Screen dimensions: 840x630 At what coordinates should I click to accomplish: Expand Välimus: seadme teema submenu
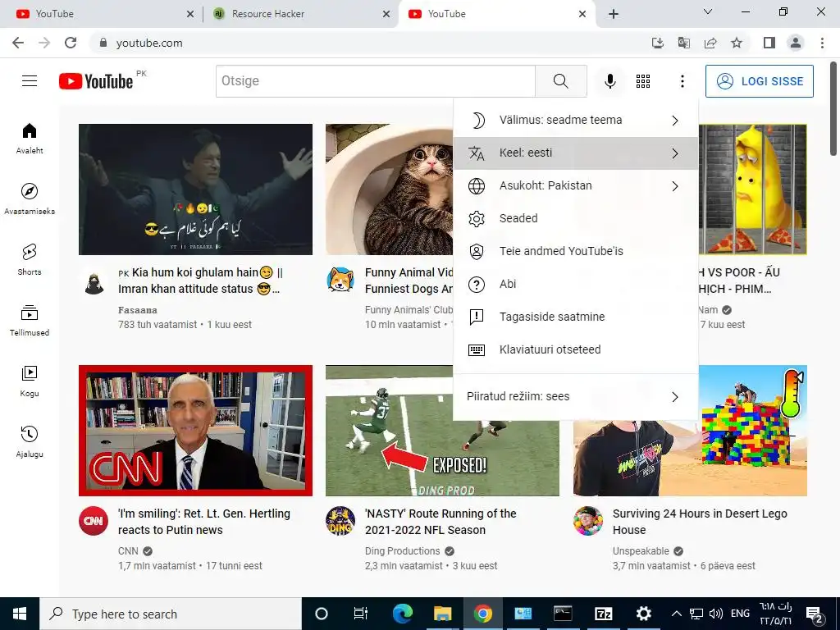click(575, 120)
